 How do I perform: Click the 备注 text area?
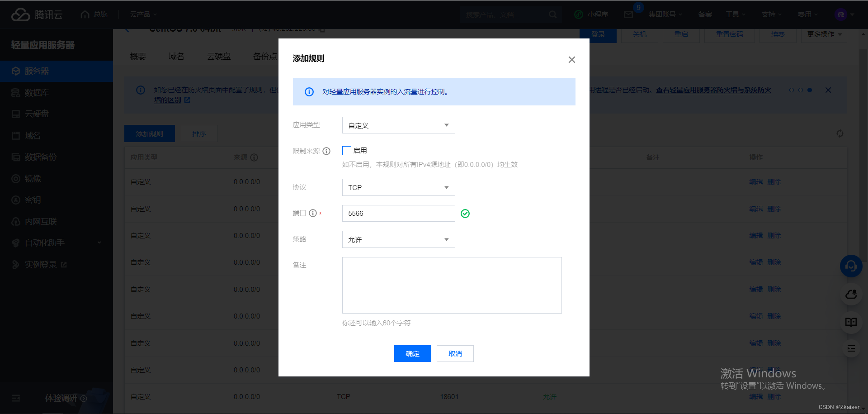point(452,286)
